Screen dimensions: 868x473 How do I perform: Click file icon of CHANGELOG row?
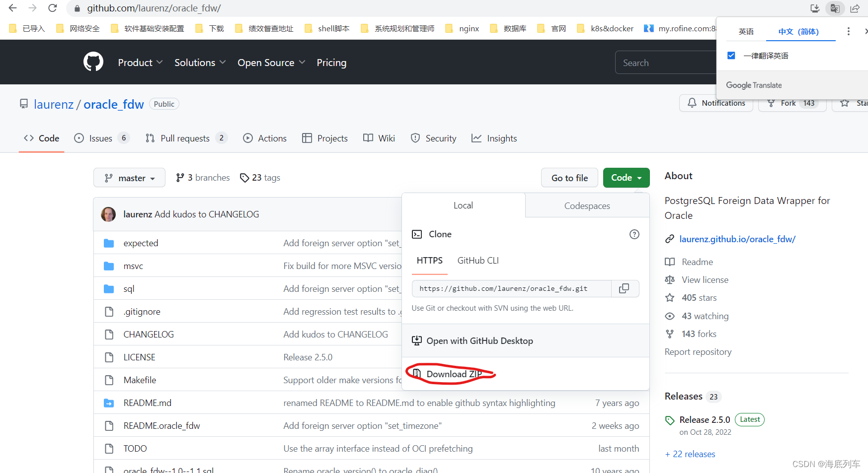pyautogui.click(x=109, y=335)
